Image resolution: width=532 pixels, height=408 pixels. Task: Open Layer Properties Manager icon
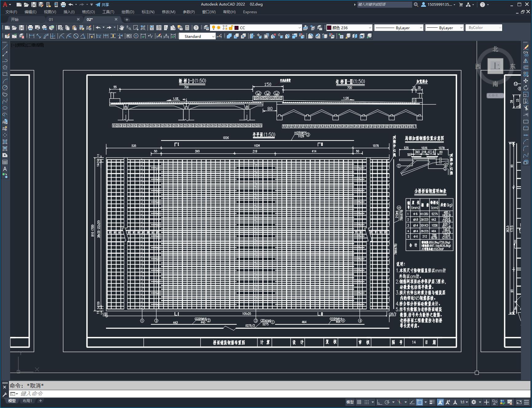click(206, 28)
